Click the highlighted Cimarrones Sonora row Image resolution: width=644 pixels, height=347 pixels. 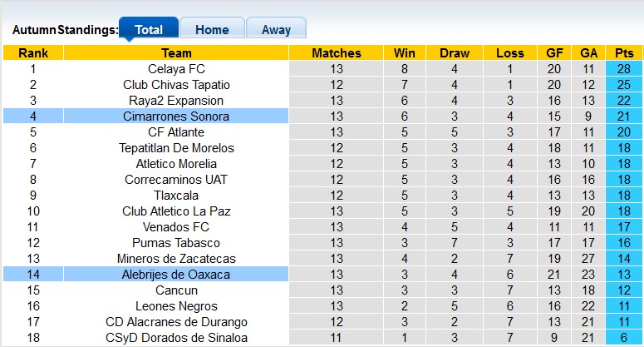tap(176, 116)
